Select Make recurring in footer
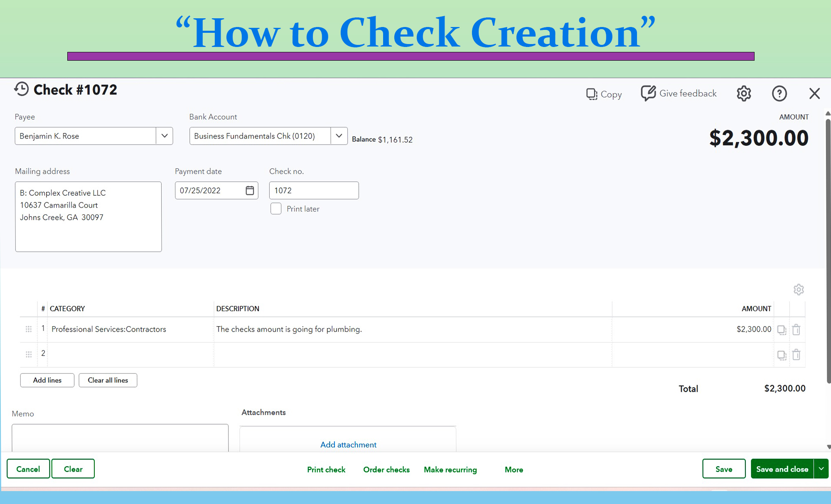This screenshot has width=831, height=504. click(450, 470)
